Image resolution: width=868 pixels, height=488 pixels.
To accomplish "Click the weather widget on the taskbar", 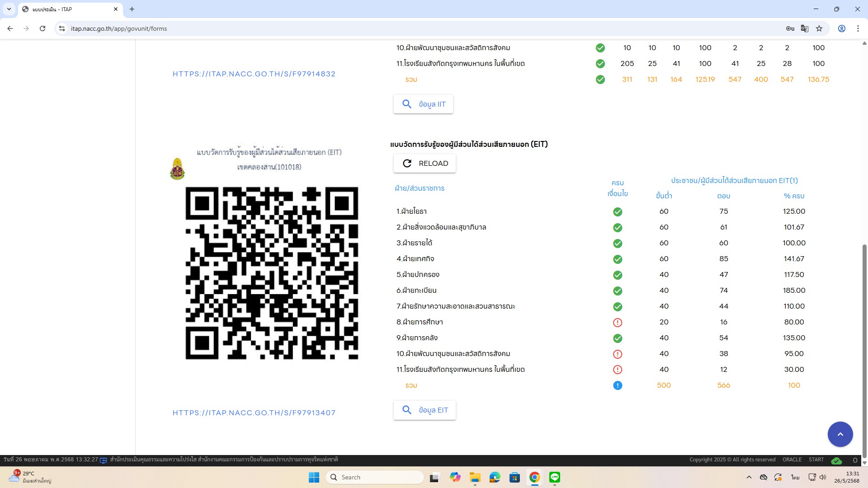I will (30, 477).
